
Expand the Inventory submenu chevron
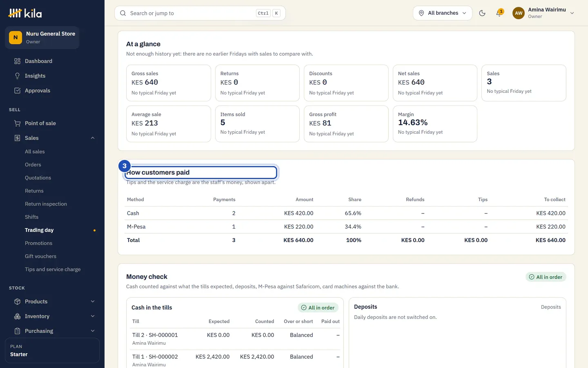pyautogui.click(x=93, y=316)
